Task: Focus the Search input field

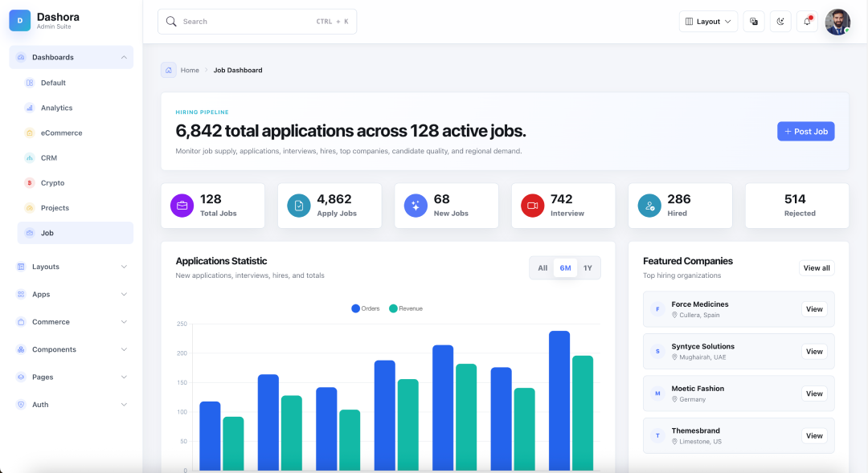Action: 257,22
